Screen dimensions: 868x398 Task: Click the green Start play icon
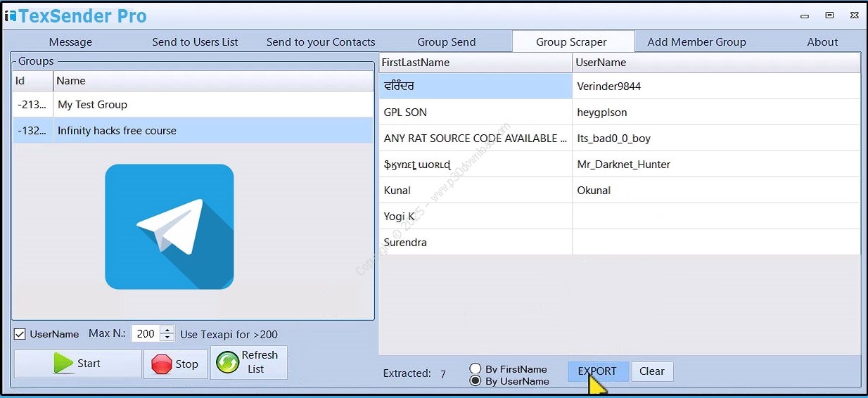click(63, 364)
